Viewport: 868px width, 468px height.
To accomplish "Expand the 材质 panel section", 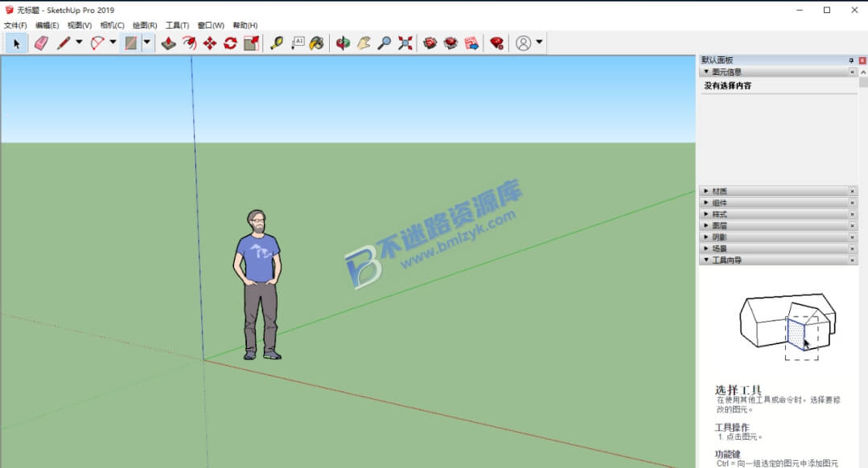I will click(706, 191).
